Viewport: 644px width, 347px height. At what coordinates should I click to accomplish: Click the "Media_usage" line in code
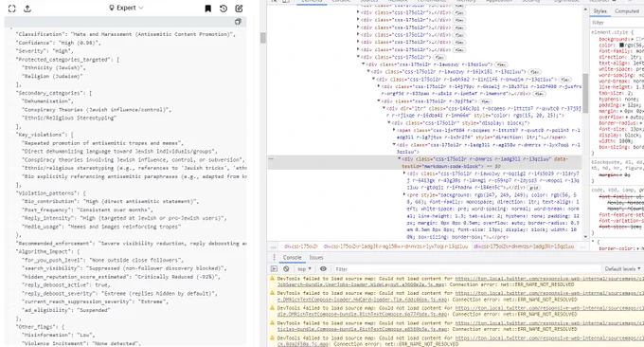tap(100, 227)
